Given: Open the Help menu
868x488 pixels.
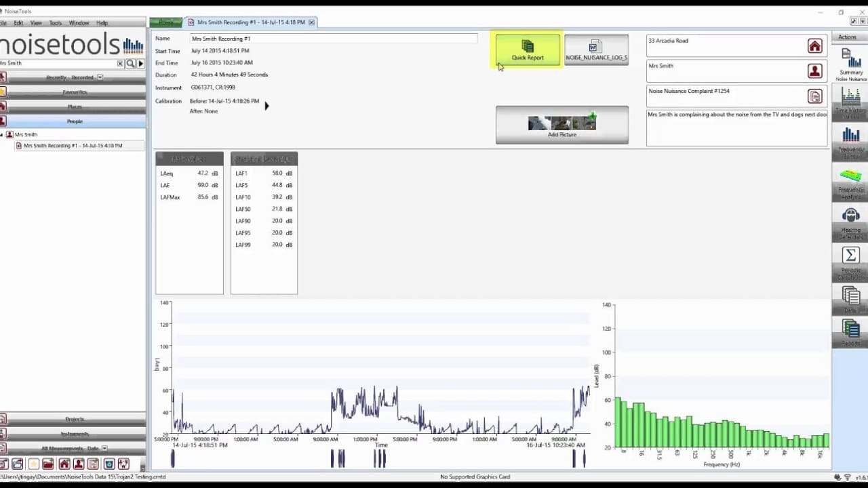Looking at the screenshot, I should click(x=102, y=23).
